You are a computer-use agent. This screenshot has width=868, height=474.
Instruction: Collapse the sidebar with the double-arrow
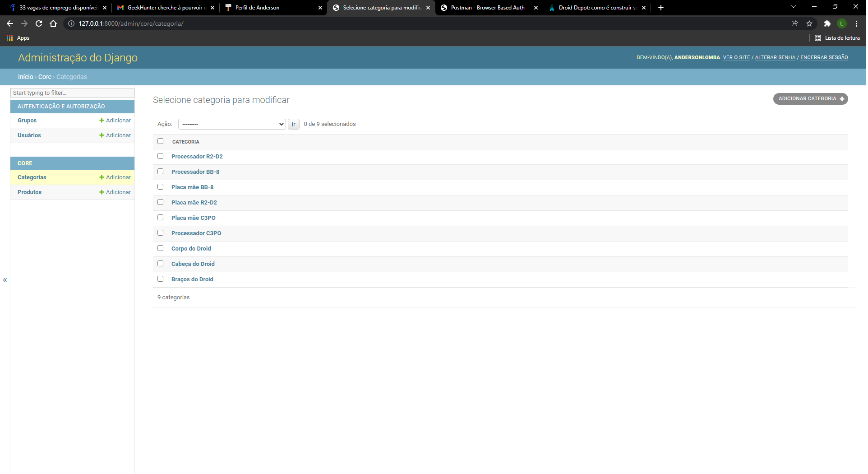click(5, 280)
